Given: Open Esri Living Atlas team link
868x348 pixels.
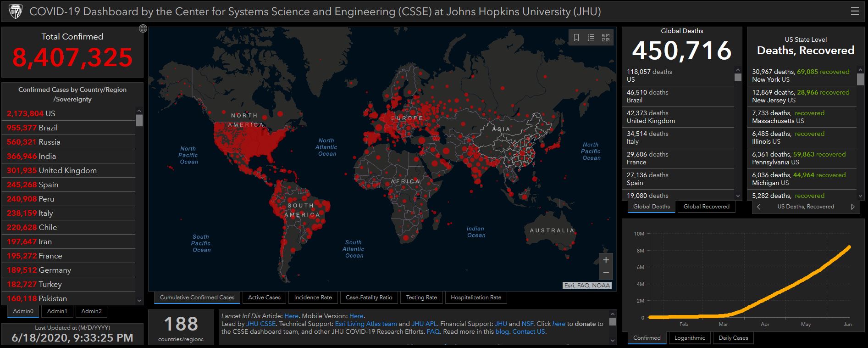Looking at the screenshot, I should click(366, 324).
